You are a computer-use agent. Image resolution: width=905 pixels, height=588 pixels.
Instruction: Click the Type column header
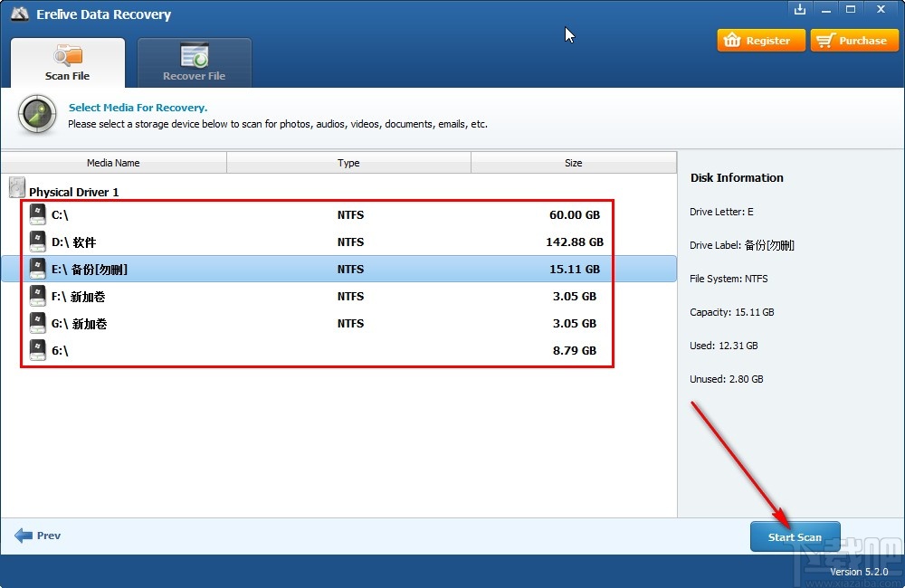[348, 163]
